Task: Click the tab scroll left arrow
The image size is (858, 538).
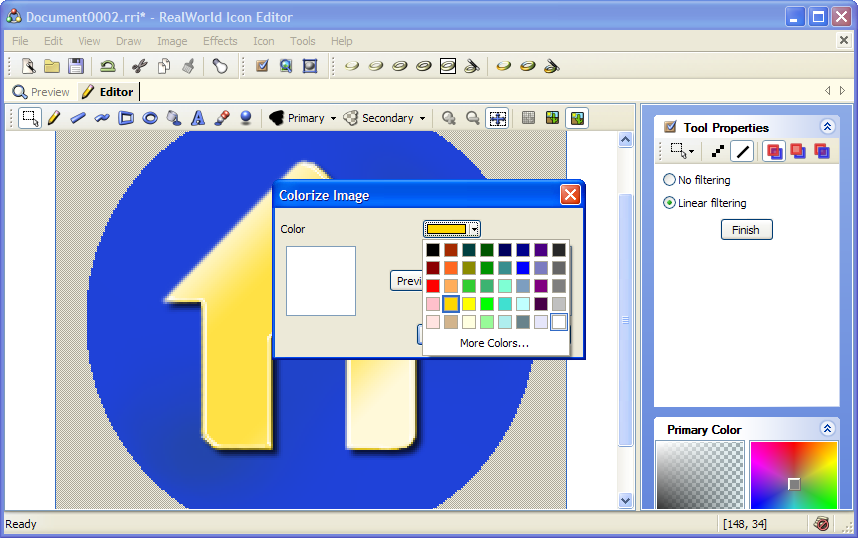Action: (827, 91)
